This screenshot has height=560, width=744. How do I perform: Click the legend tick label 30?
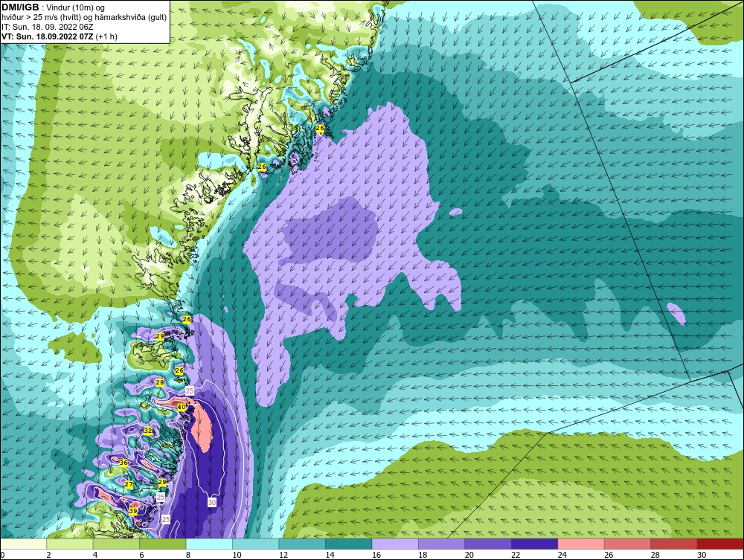tap(702, 555)
